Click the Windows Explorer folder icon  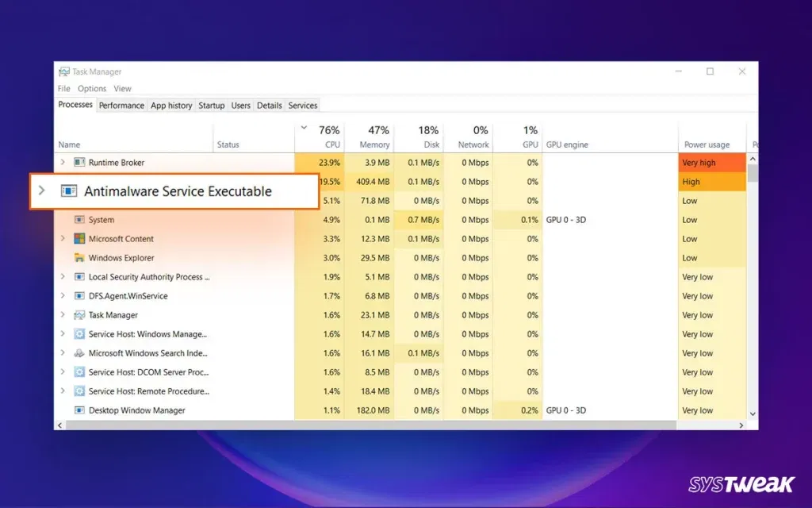point(79,258)
